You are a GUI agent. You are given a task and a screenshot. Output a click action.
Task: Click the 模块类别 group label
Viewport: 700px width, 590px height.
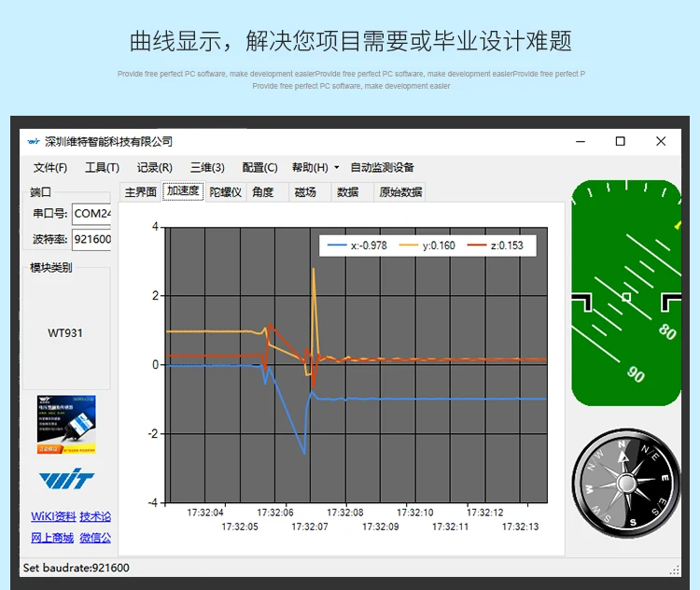point(50,268)
